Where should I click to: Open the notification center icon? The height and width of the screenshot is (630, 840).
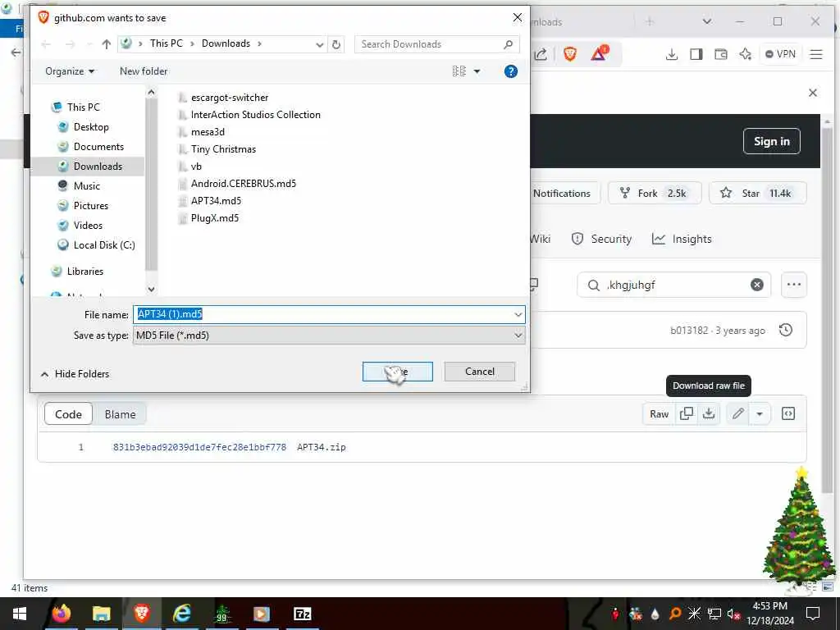click(813, 614)
